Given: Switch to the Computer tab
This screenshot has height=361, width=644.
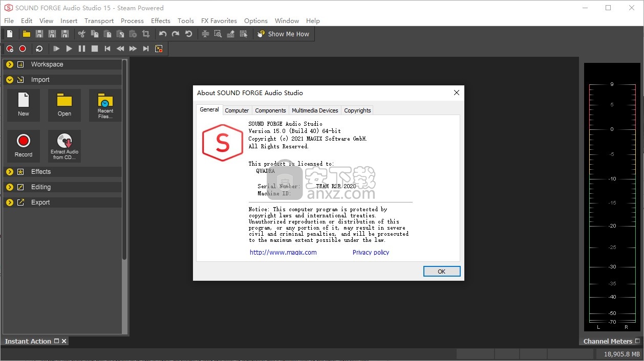Looking at the screenshot, I should click(x=237, y=110).
